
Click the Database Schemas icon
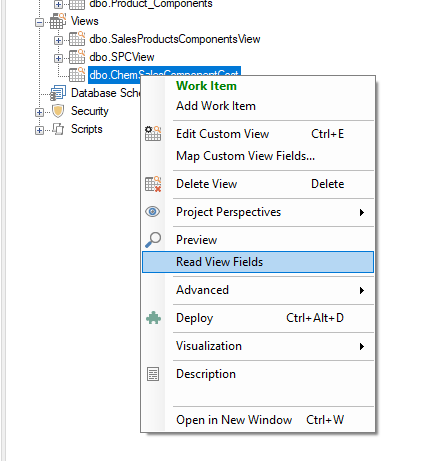pos(58,93)
